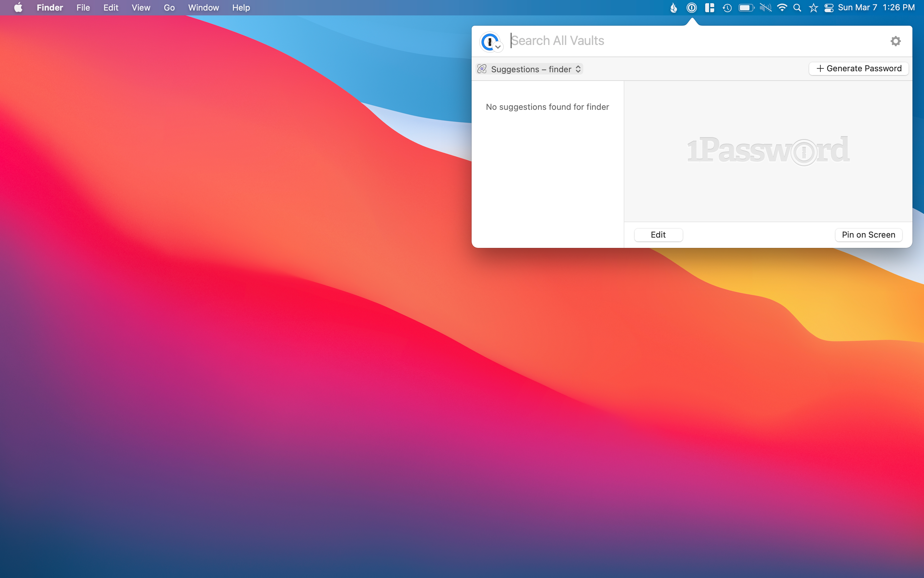Open Control Center icon
Viewport: 924px width, 578px height.
[x=829, y=8]
